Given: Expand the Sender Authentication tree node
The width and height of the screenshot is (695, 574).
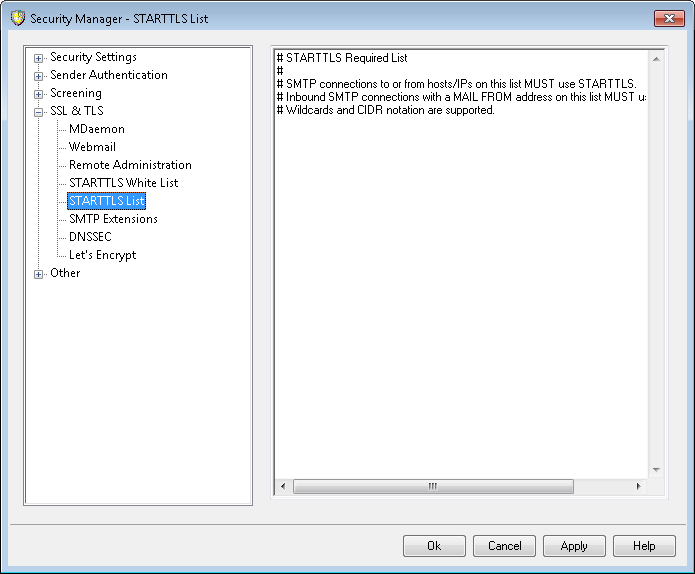Looking at the screenshot, I should pos(39,76).
